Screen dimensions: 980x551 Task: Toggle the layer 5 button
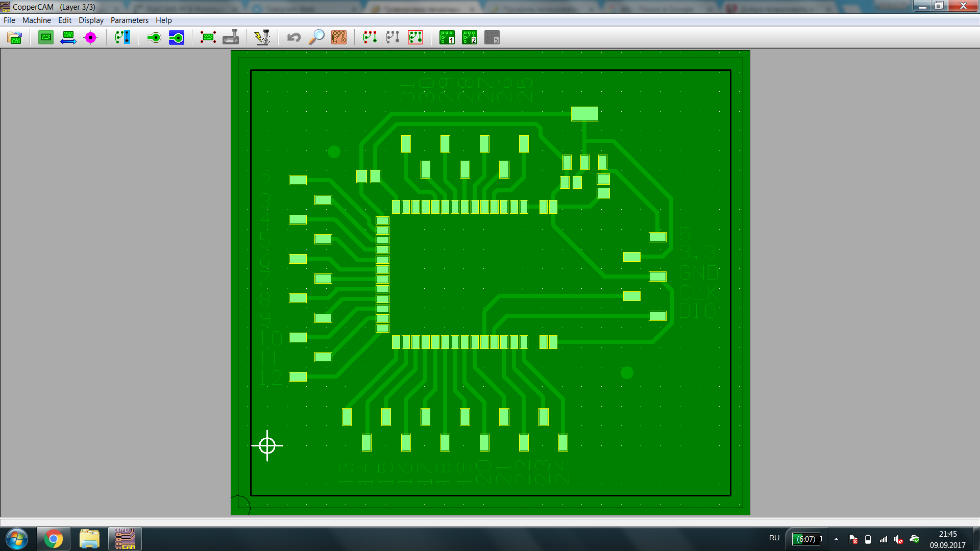[x=492, y=37]
